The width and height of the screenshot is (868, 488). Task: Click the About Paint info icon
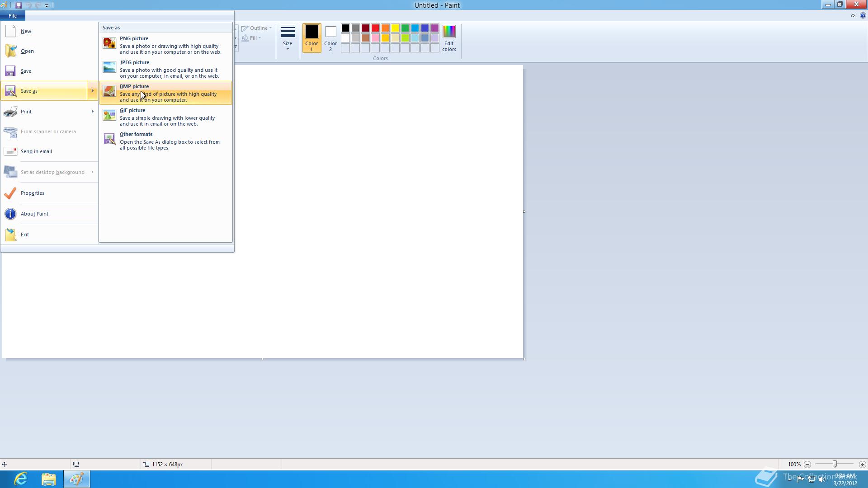pos(10,214)
